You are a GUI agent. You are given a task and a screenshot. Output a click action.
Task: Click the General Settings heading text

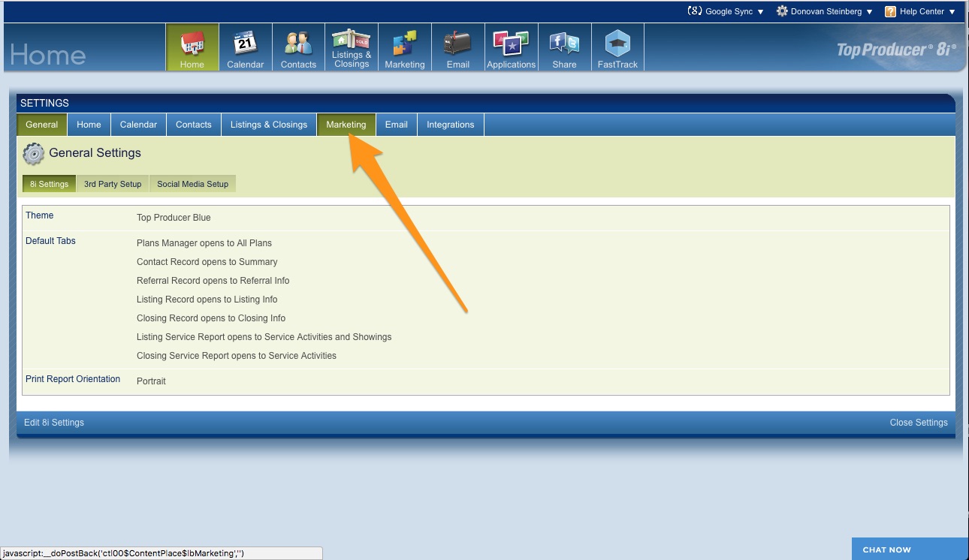[x=95, y=153]
